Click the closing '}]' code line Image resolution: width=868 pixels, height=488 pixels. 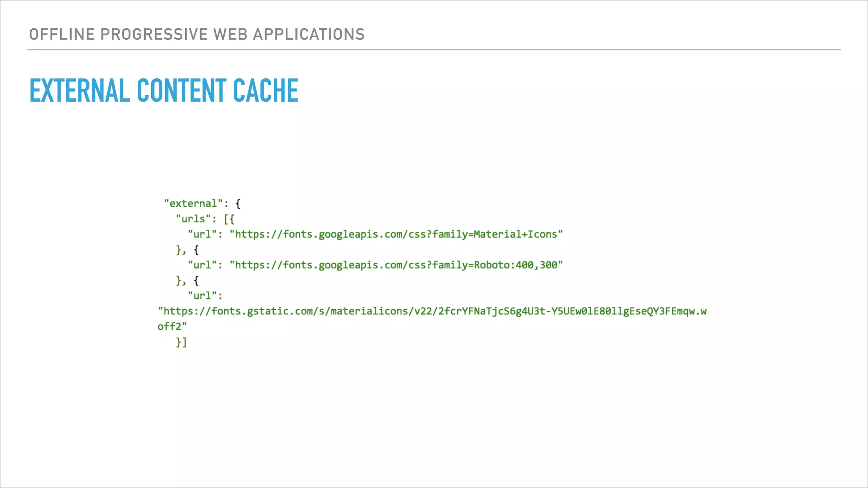tap(181, 342)
